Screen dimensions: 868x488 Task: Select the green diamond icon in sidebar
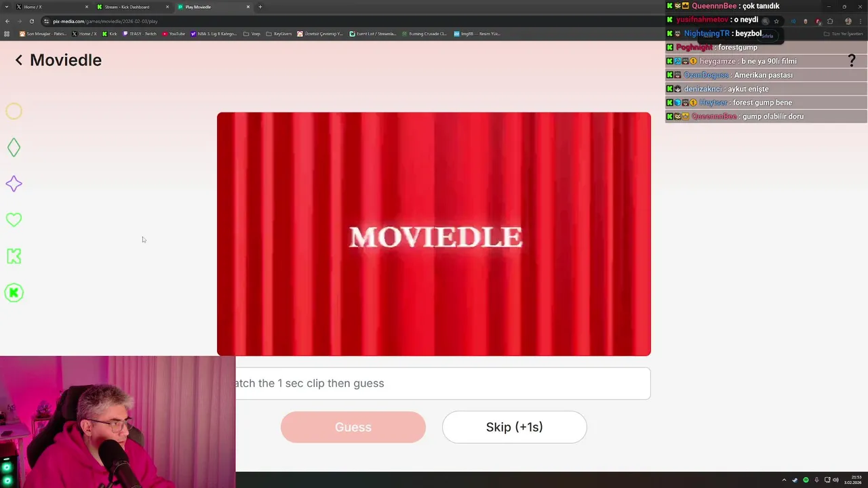tap(14, 147)
